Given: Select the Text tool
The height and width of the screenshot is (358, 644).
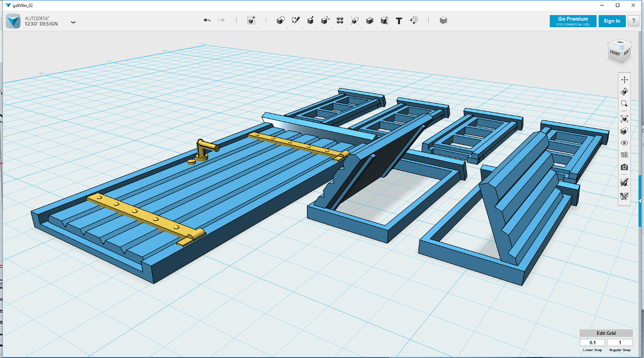Looking at the screenshot, I should tap(399, 21).
